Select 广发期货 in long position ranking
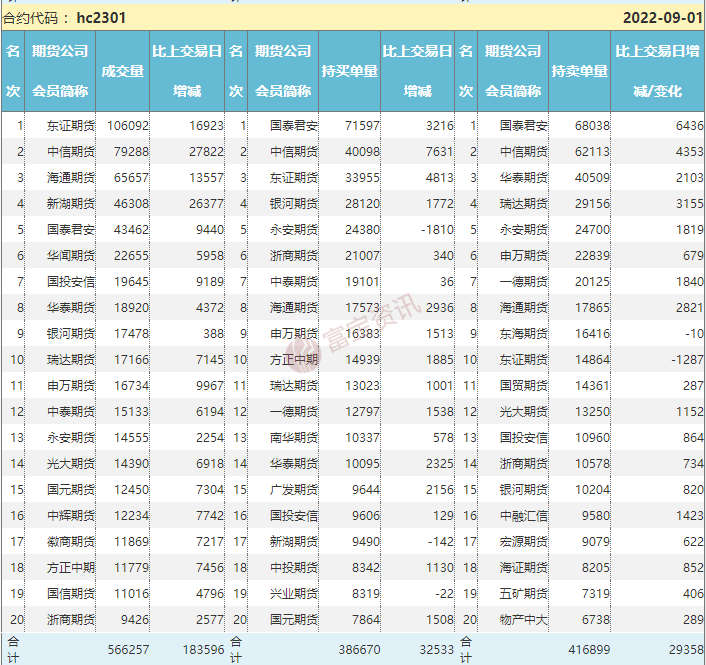 coord(294,490)
